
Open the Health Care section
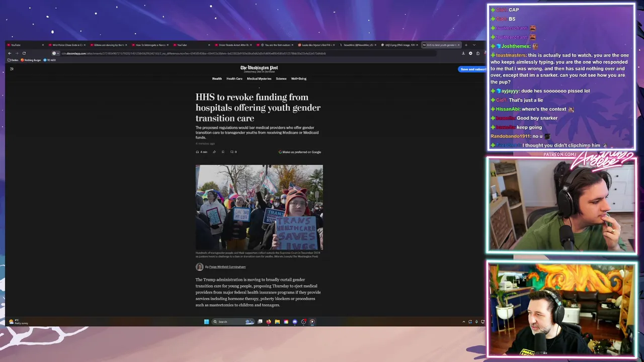pos(234,78)
